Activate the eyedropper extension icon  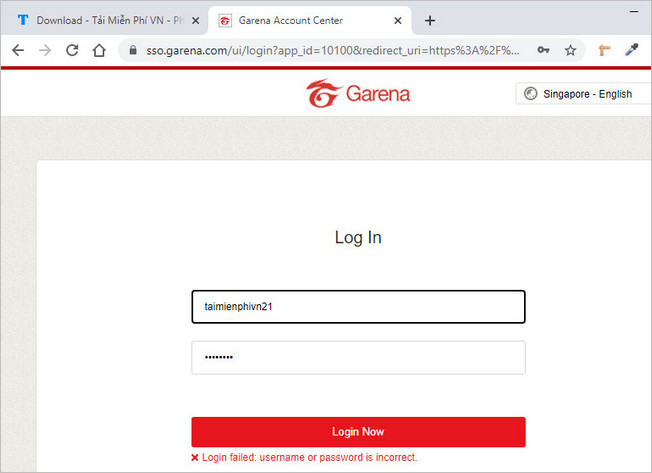[x=632, y=50]
